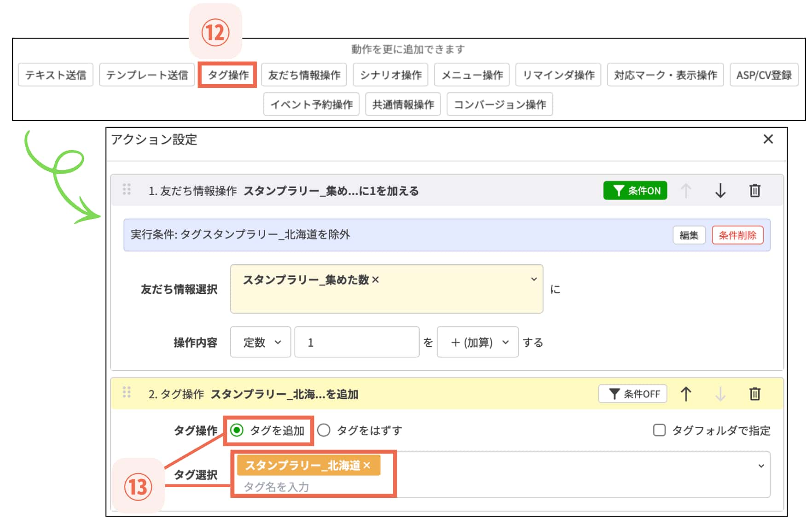Move action 1 down with arrow
Image resolution: width=812 pixels, height=524 pixels.
(x=720, y=191)
